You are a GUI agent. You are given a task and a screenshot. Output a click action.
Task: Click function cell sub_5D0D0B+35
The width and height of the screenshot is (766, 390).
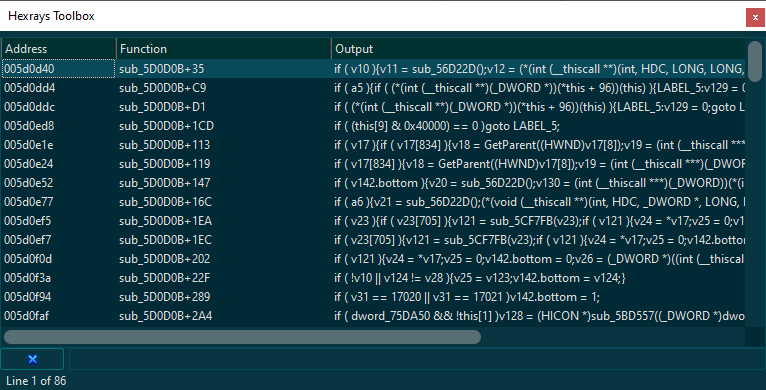[x=162, y=69]
